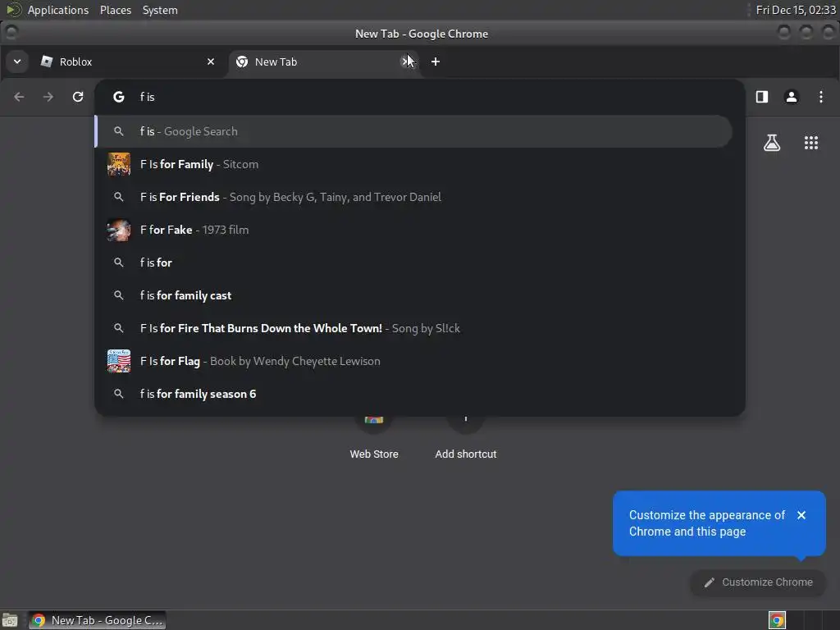Click the F Is for Flag thumbnail
This screenshot has height=630, width=840.
point(119,361)
